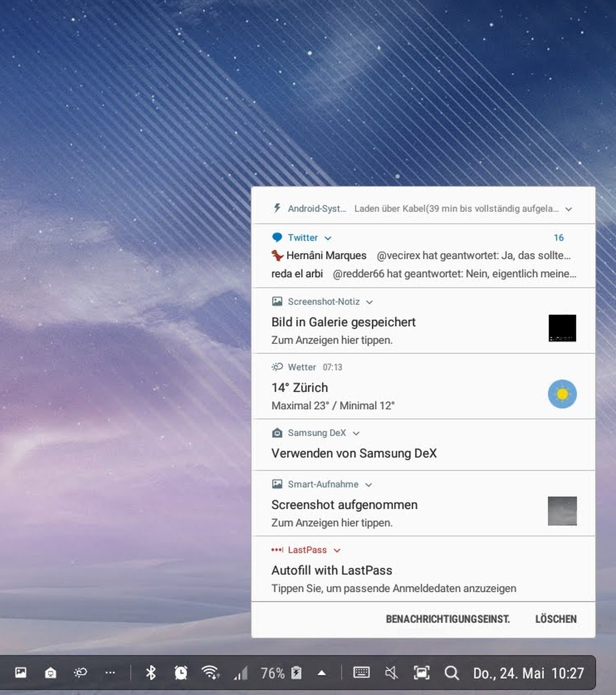Open BENACHRICHTIGUNGSEINST. notification settings
The image size is (616, 695).
(x=448, y=619)
